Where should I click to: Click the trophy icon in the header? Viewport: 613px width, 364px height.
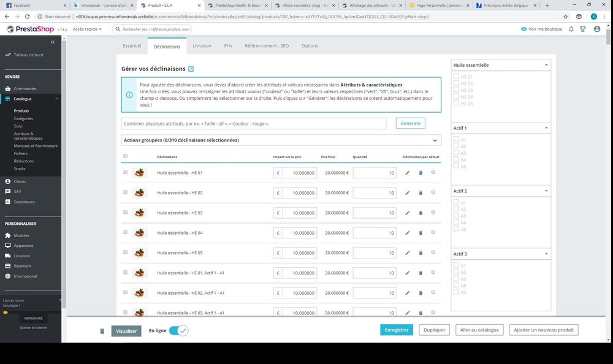click(x=582, y=29)
